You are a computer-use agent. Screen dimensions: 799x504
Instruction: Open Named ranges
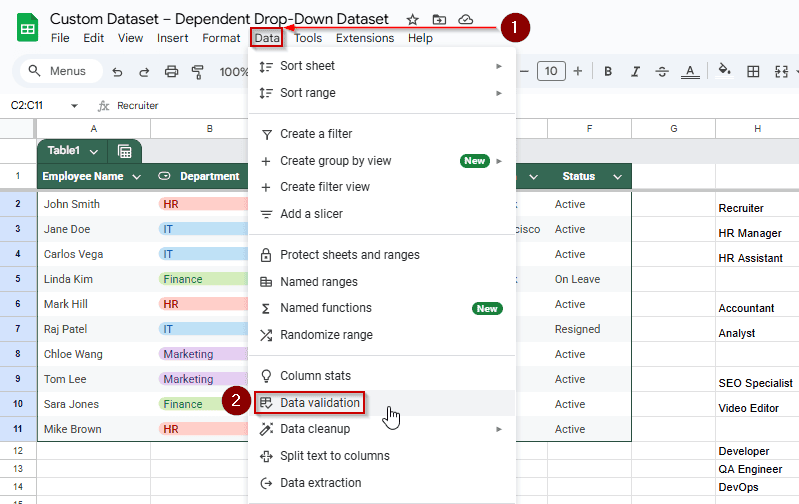[x=382, y=282]
